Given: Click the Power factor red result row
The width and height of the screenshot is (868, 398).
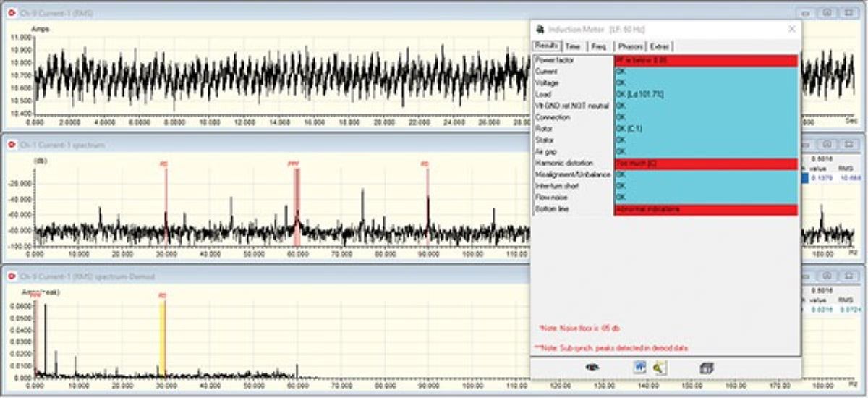Looking at the screenshot, I should click(x=705, y=61).
